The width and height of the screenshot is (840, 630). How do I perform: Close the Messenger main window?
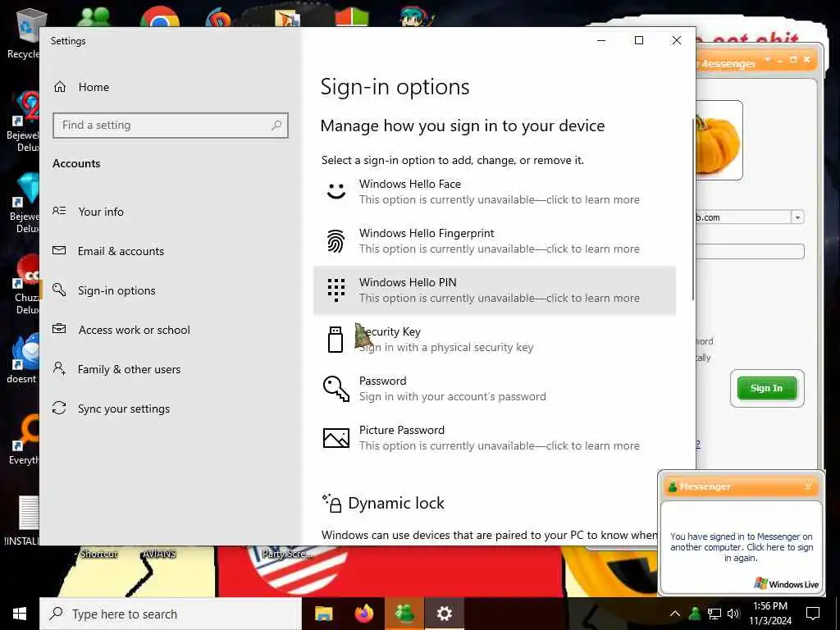(x=807, y=59)
